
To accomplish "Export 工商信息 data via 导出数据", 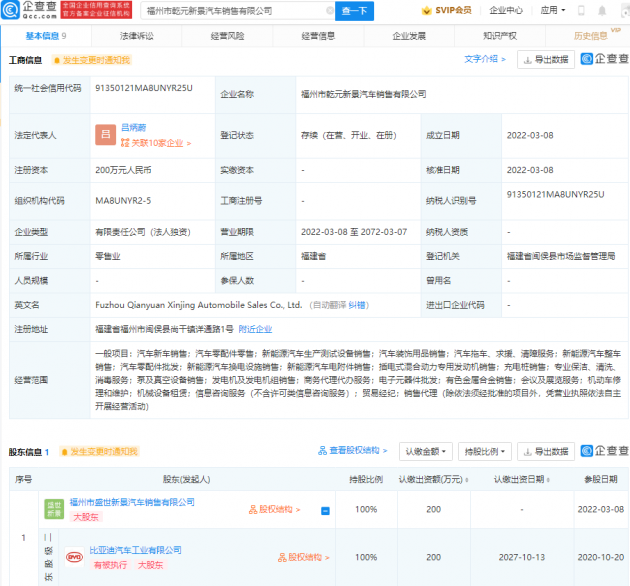I will pos(546,60).
